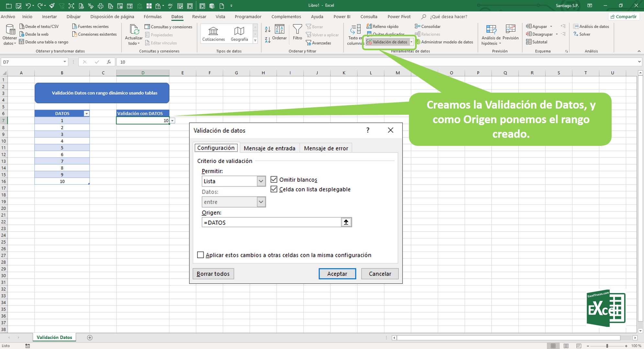
Task: Click Relleno rápido in ribbon
Action: pyautogui.click(x=382, y=27)
